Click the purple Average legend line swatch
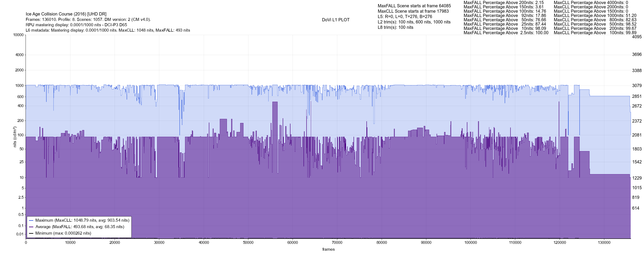 [31, 227]
